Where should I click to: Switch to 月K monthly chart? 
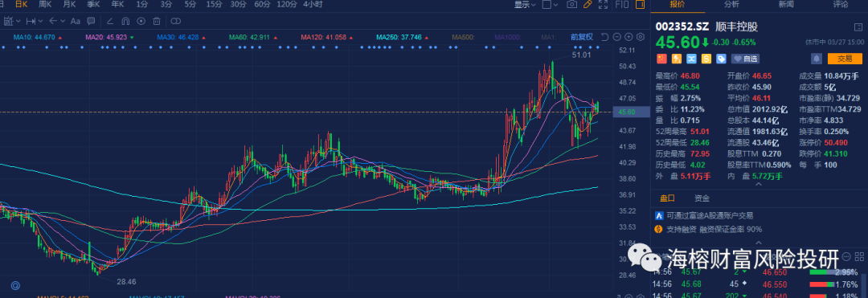point(69,5)
